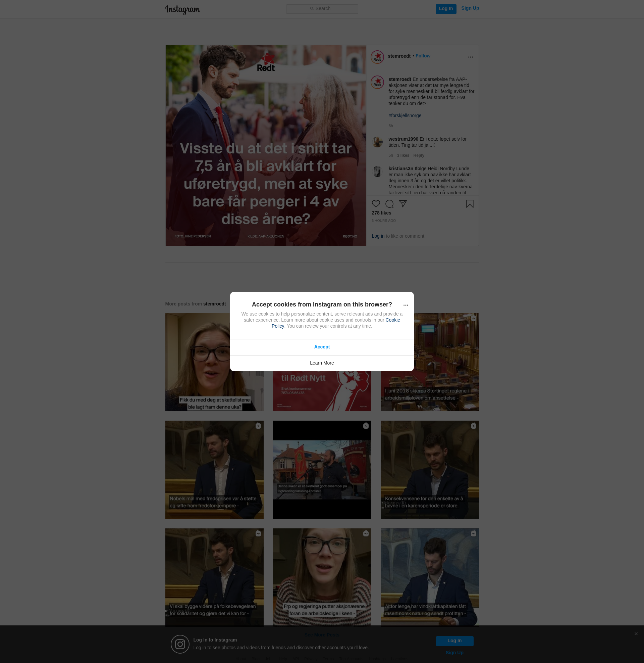644x663 pixels.
Task: Follow the stemroedt account
Action: coord(423,56)
